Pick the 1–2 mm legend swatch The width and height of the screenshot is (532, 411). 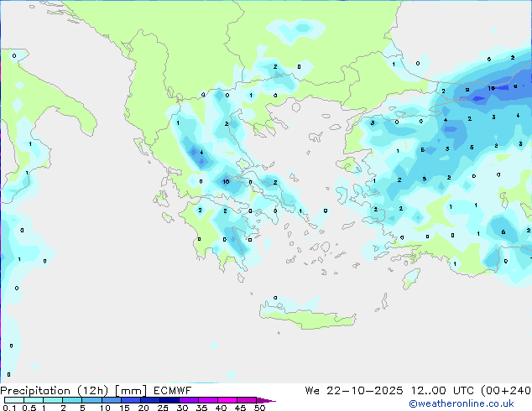53,400
